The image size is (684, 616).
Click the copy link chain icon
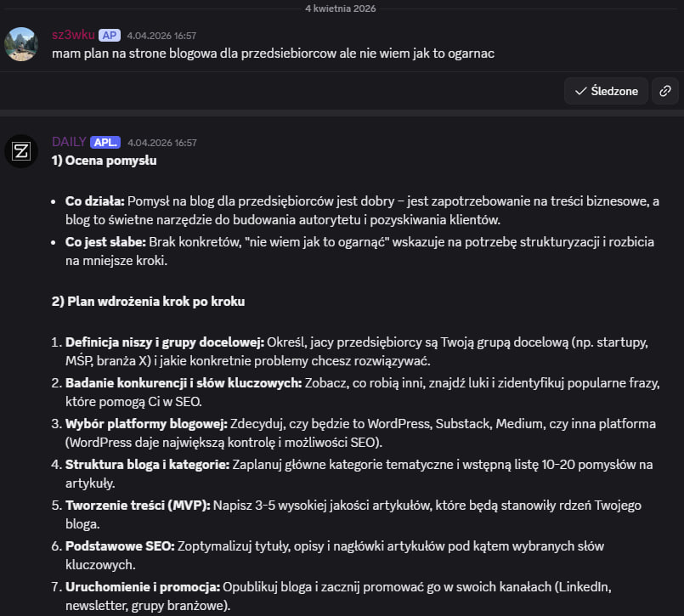(x=664, y=91)
